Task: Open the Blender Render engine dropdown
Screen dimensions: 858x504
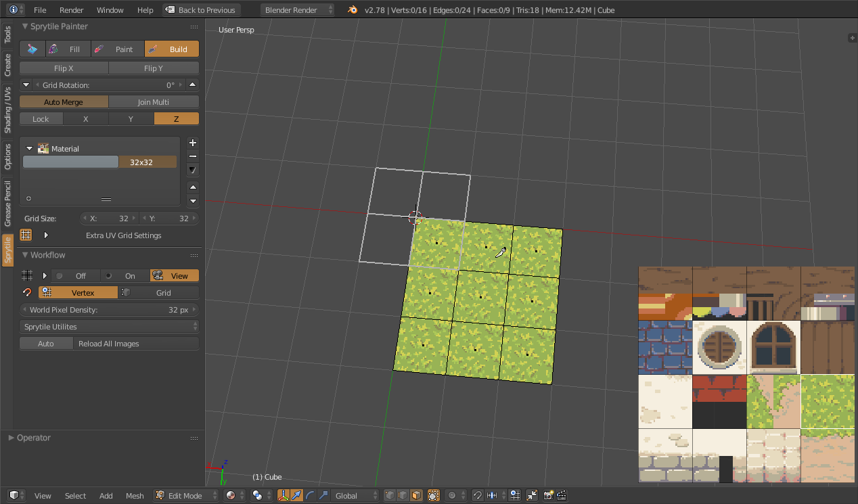Action: pyautogui.click(x=298, y=10)
